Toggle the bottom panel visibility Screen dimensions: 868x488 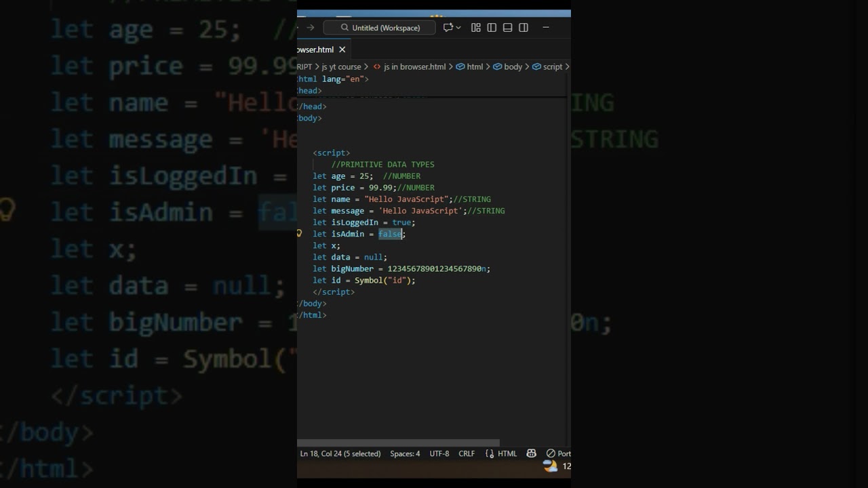click(507, 28)
